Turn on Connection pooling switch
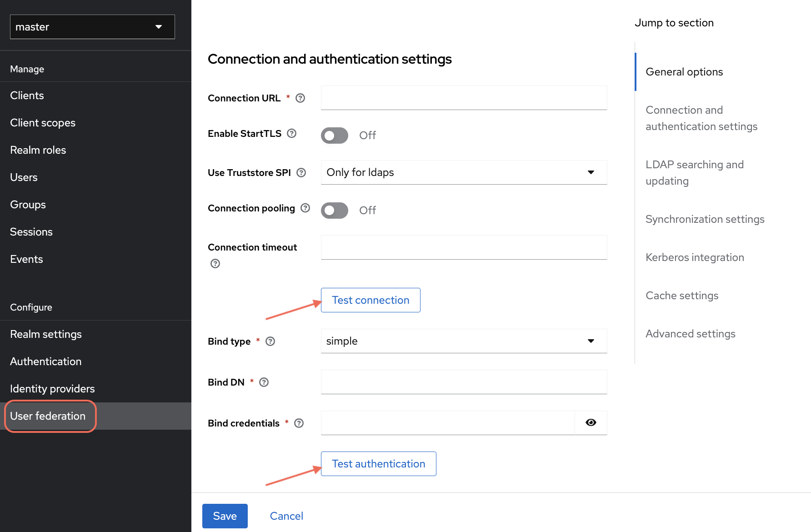Image resolution: width=811 pixels, height=532 pixels. point(335,211)
